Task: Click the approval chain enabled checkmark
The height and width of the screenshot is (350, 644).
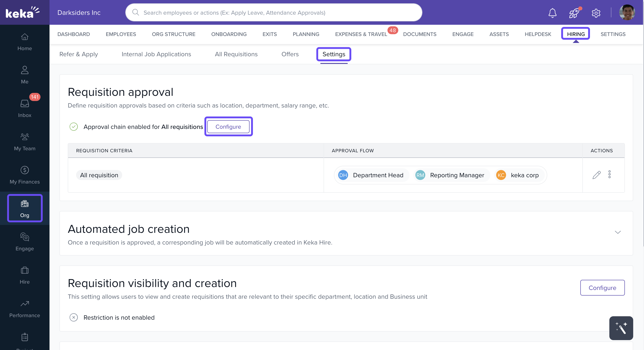Action: (74, 127)
